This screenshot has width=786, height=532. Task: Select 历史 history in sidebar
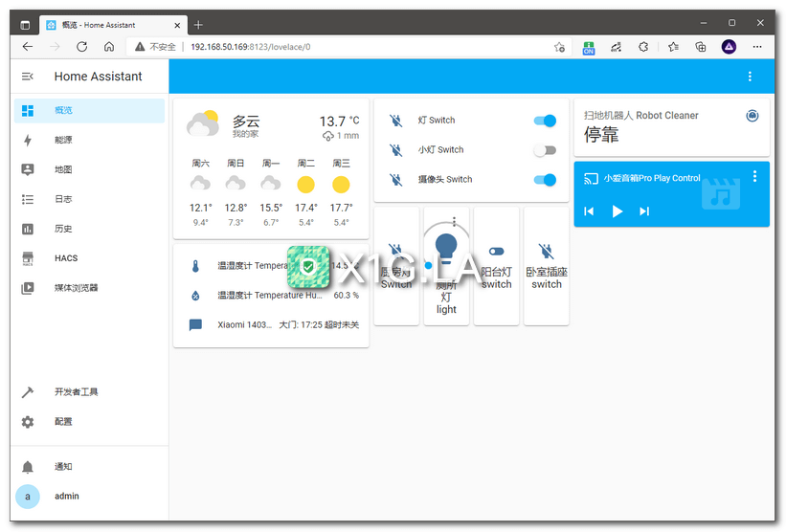click(63, 229)
